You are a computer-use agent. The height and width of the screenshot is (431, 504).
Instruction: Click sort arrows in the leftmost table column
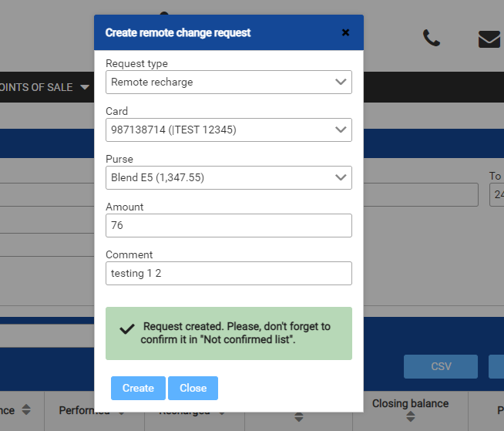coord(26,410)
